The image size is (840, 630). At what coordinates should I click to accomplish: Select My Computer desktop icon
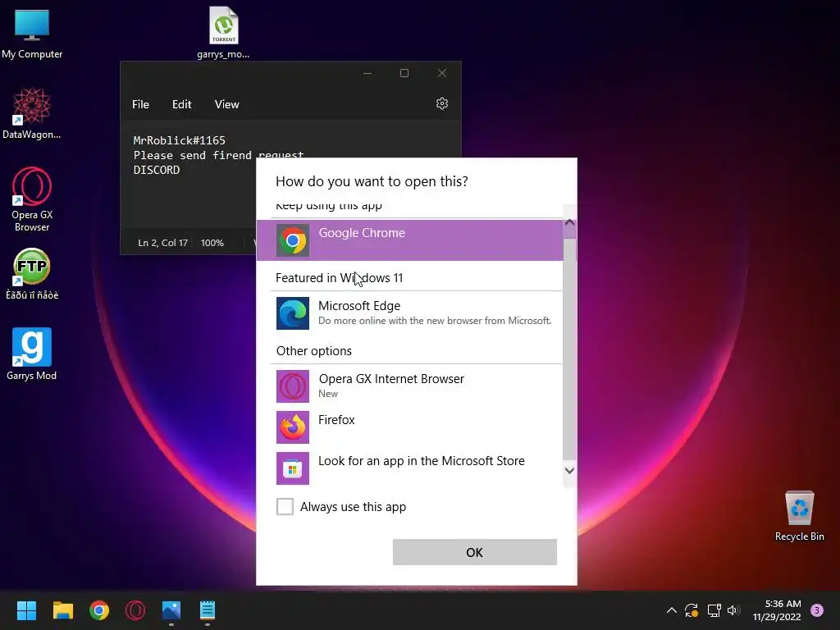[32, 34]
